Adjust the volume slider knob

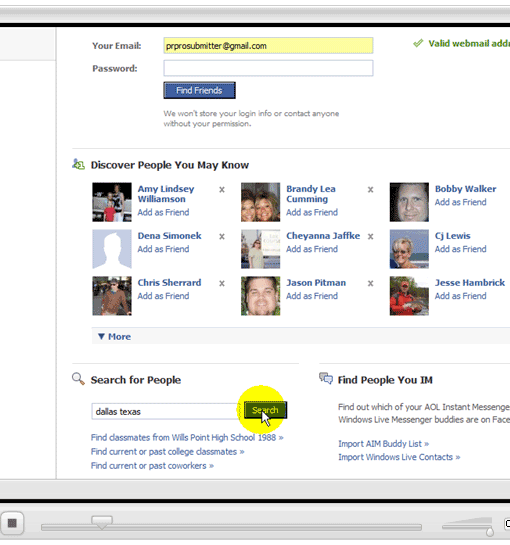[490, 531]
